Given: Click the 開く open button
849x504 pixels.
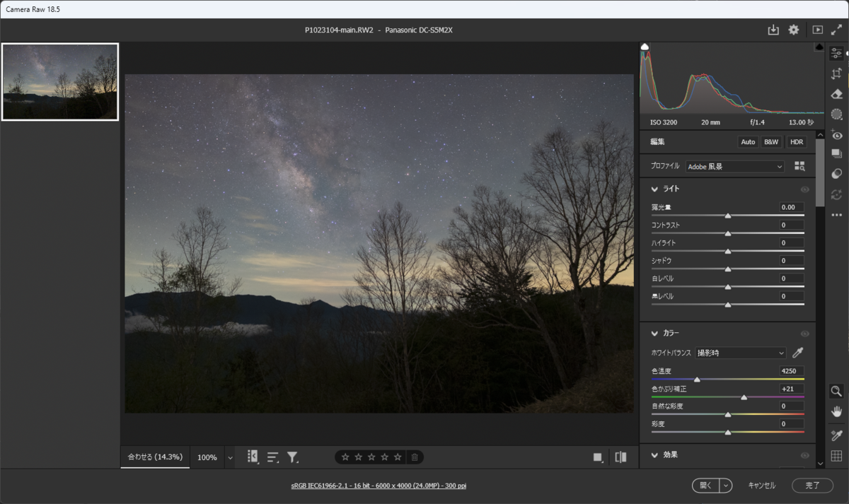Looking at the screenshot, I should [x=706, y=486].
